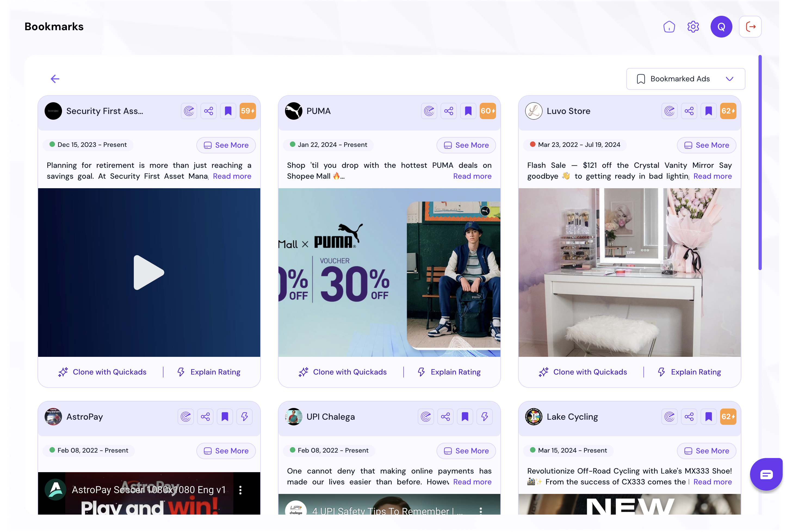799x532 pixels.
Task: Click Quickads clone icon on AstroPay card
Action: (x=185, y=417)
